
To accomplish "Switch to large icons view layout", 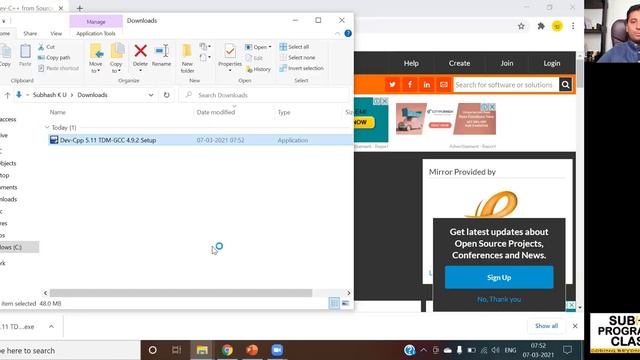I will (345, 303).
